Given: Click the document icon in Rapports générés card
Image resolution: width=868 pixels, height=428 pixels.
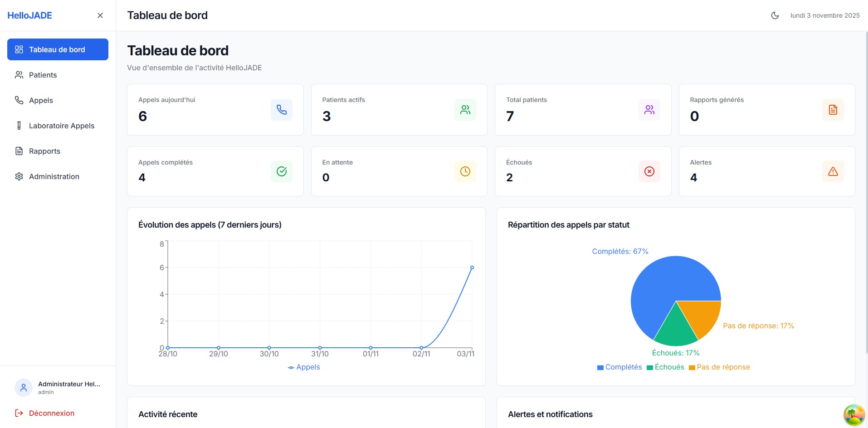Looking at the screenshot, I should [x=833, y=110].
